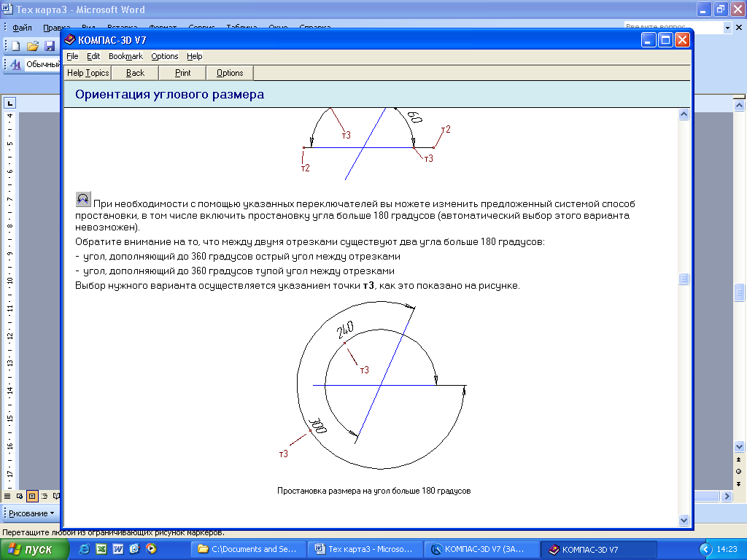Launch Windows Media Player from quick launch

(x=151, y=549)
